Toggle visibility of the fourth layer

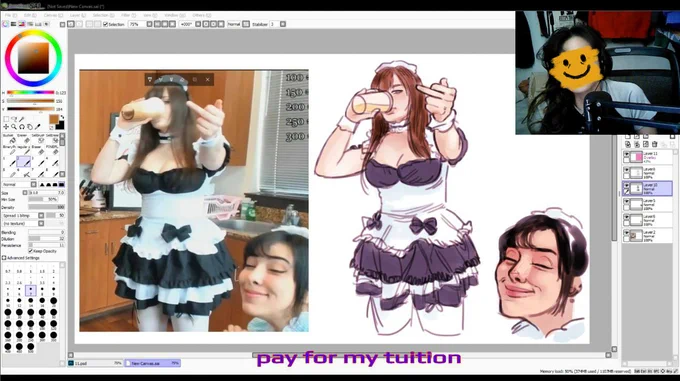pyautogui.click(x=626, y=202)
